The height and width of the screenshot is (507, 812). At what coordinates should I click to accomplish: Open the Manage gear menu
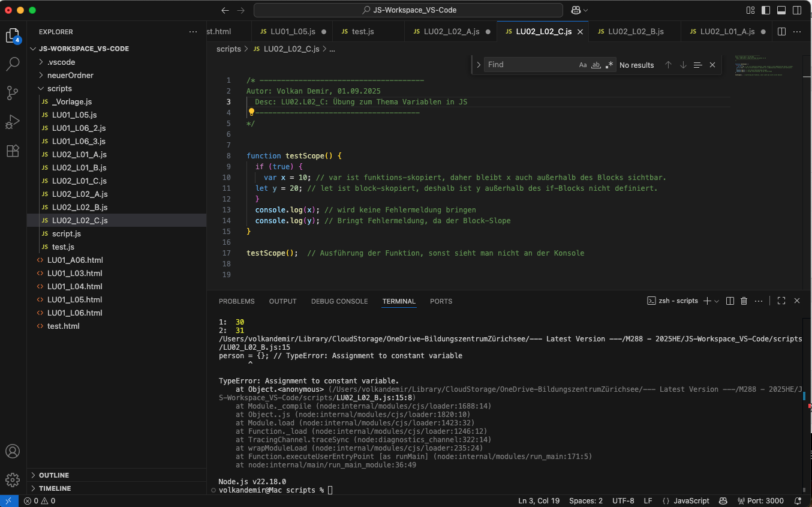(13, 480)
